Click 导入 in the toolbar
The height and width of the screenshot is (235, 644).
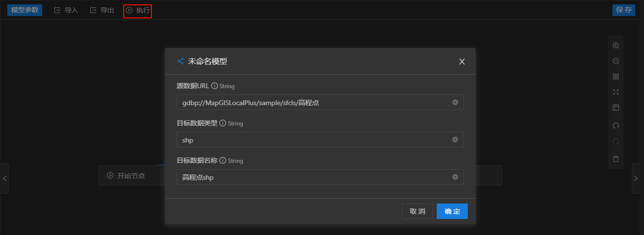pos(66,10)
